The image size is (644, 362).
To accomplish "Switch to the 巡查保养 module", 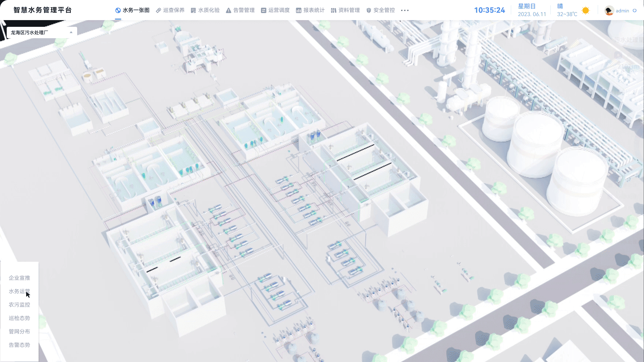I will click(170, 10).
